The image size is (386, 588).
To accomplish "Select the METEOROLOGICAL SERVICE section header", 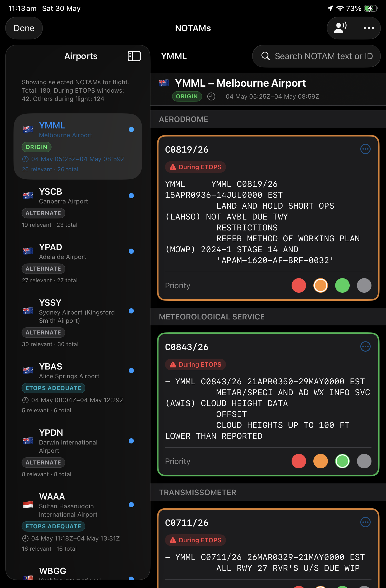I will [268, 317].
